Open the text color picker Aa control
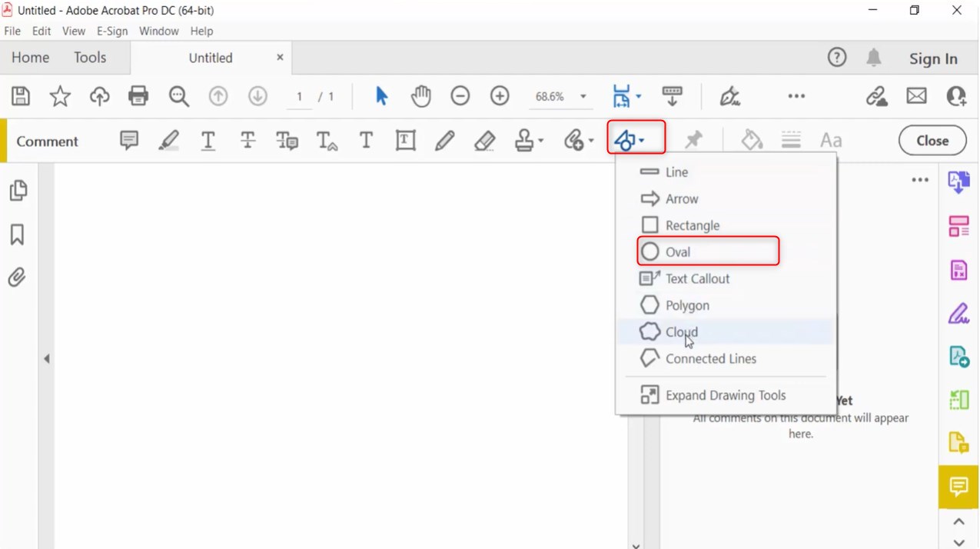This screenshot has height=549, width=980. point(831,141)
